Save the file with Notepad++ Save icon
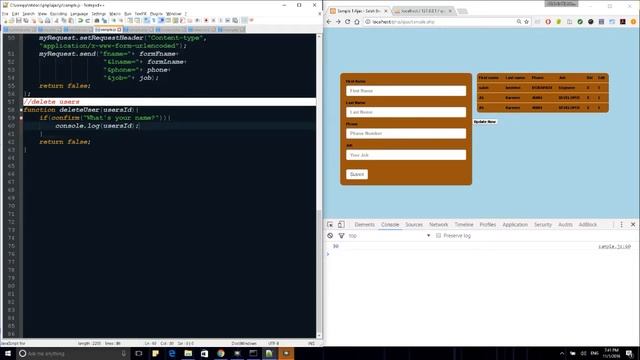Image resolution: width=640 pixels, height=360 pixels. (19, 20)
